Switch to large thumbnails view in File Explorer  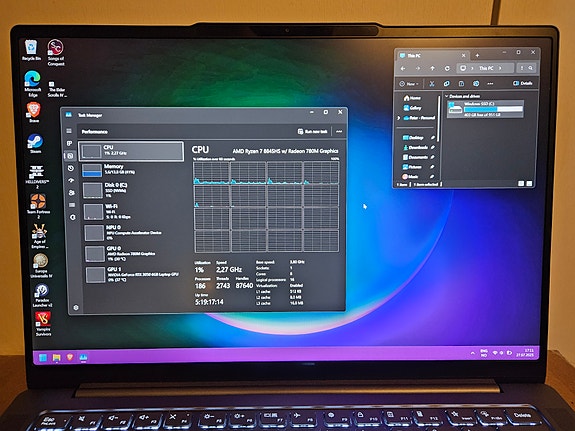tap(529, 183)
